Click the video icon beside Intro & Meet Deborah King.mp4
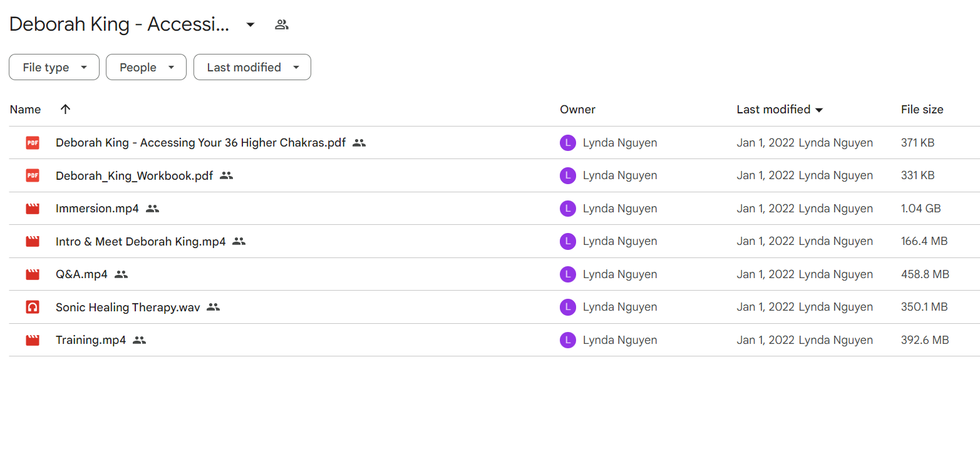Viewport: 980px width, 451px height. (33, 241)
